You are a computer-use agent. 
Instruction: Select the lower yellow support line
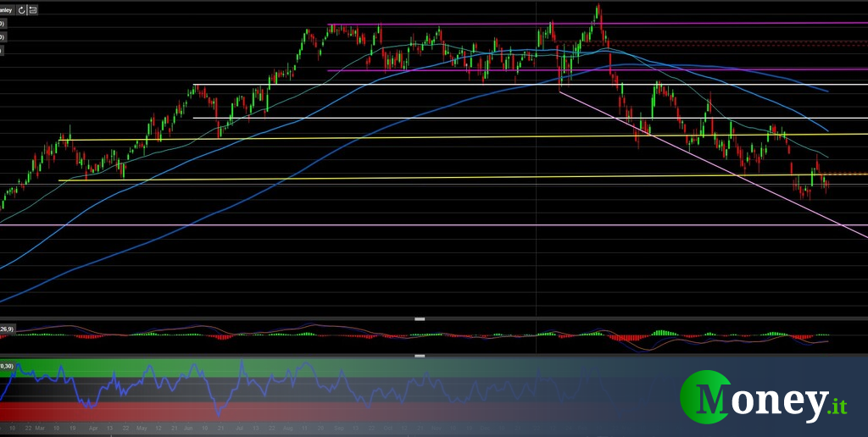[x=424, y=178]
